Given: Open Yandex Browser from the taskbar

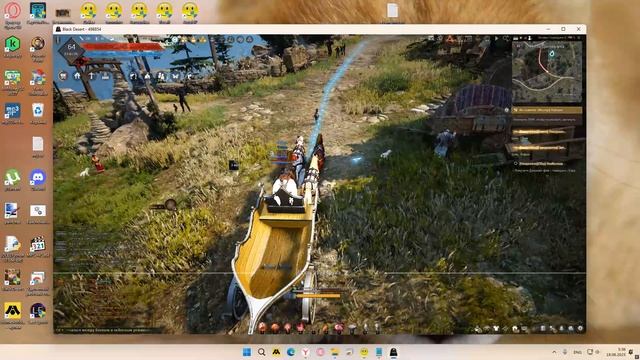Looking at the screenshot, I should [306, 352].
